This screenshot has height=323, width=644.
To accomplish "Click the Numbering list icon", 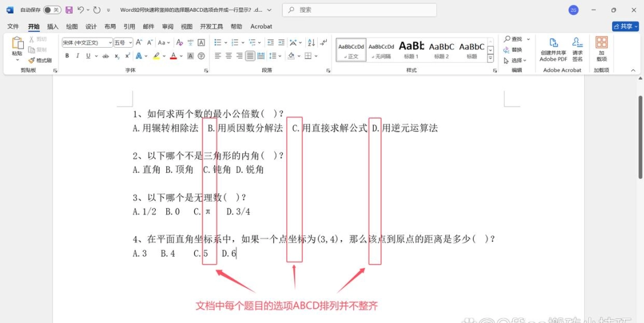I will pyautogui.click(x=235, y=42).
